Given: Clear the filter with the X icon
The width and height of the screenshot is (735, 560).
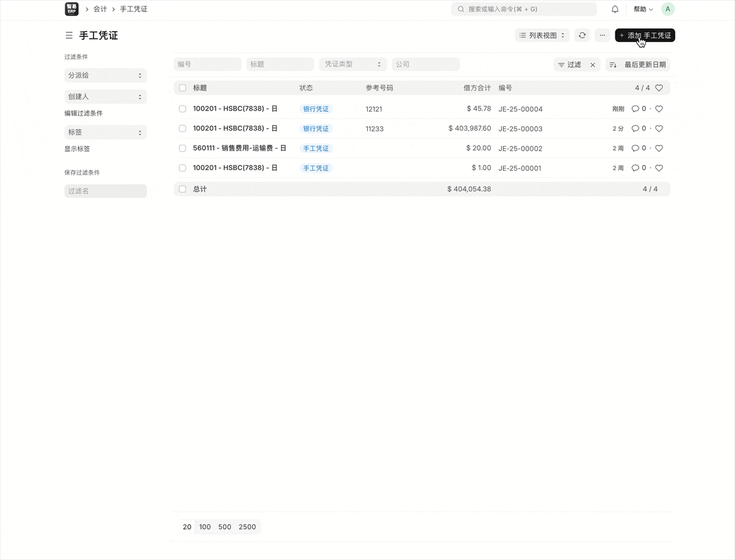Looking at the screenshot, I should (x=593, y=65).
